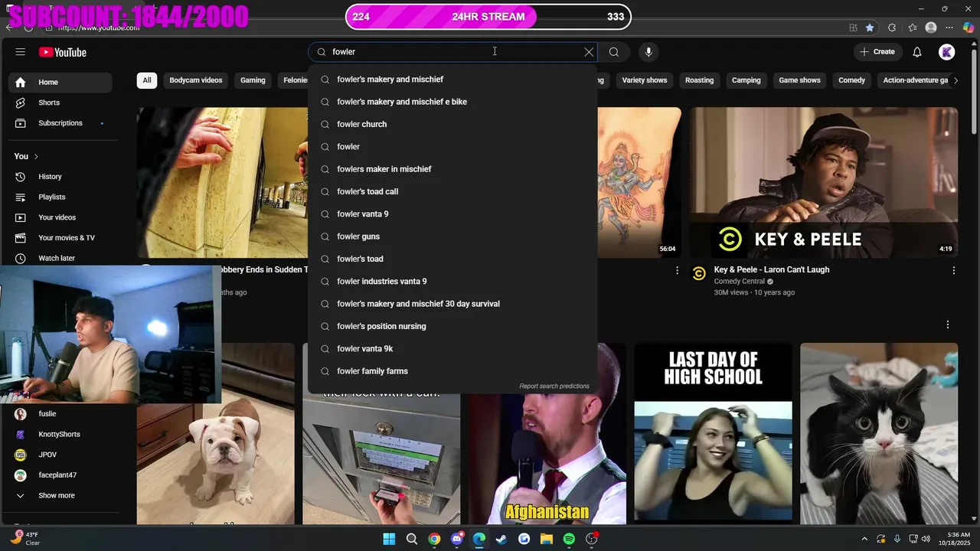Choose suggestion fowler's makery and mischief e bike
The image size is (980, 551).
point(452,102)
